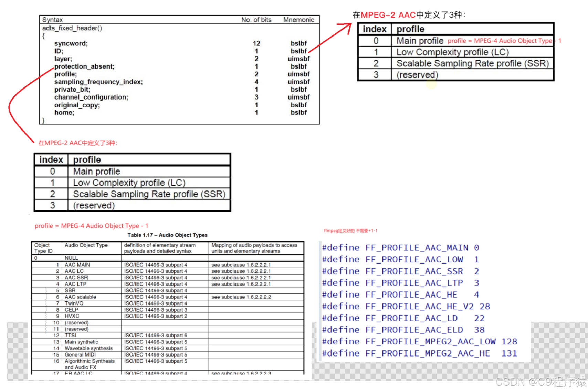Click the FF_PROFILE_AAC_ELD define line
This screenshot has height=392, width=588.
(403, 330)
